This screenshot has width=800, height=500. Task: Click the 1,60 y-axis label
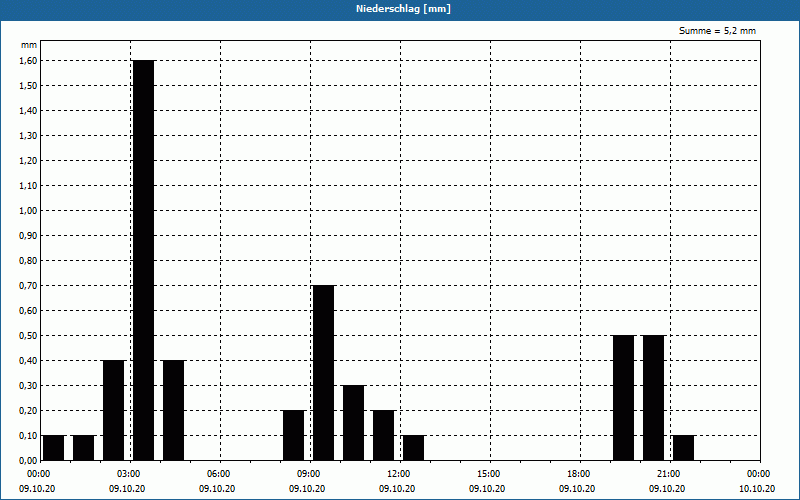click(28, 61)
